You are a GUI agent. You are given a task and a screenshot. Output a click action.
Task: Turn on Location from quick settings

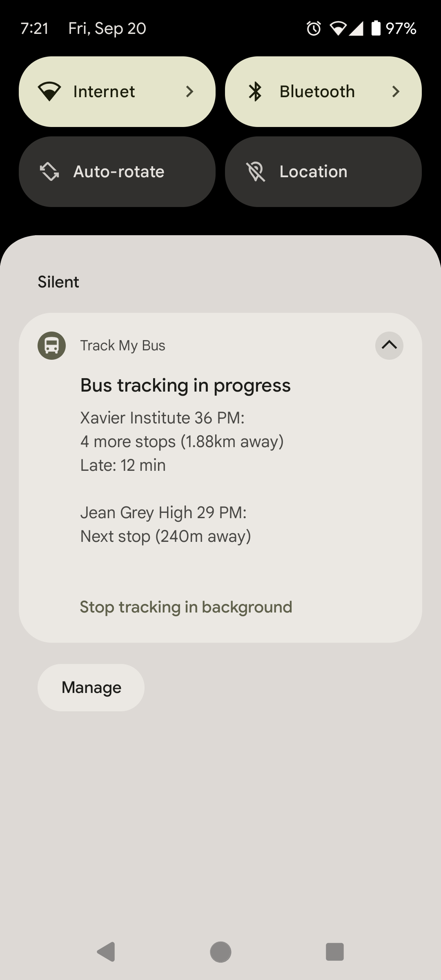(x=323, y=171)
